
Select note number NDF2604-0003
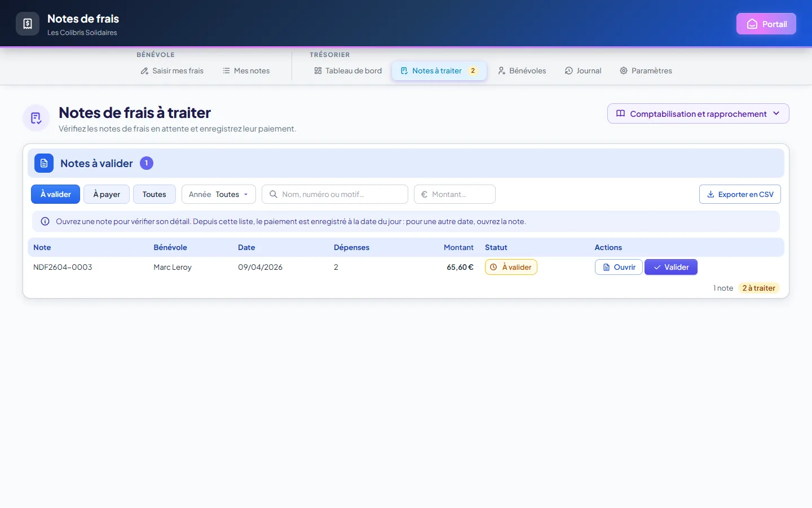point(63,267)
